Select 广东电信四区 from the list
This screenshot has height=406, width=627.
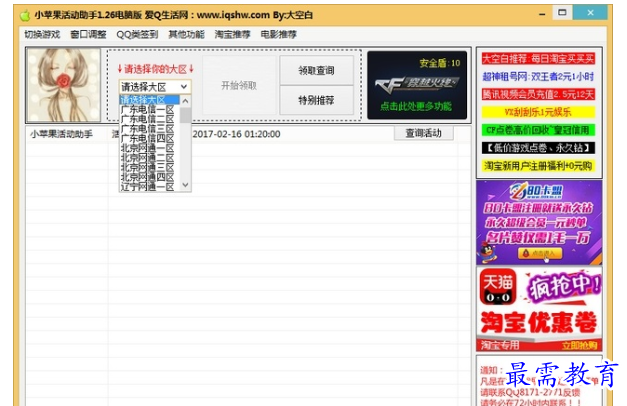point(148,138)
